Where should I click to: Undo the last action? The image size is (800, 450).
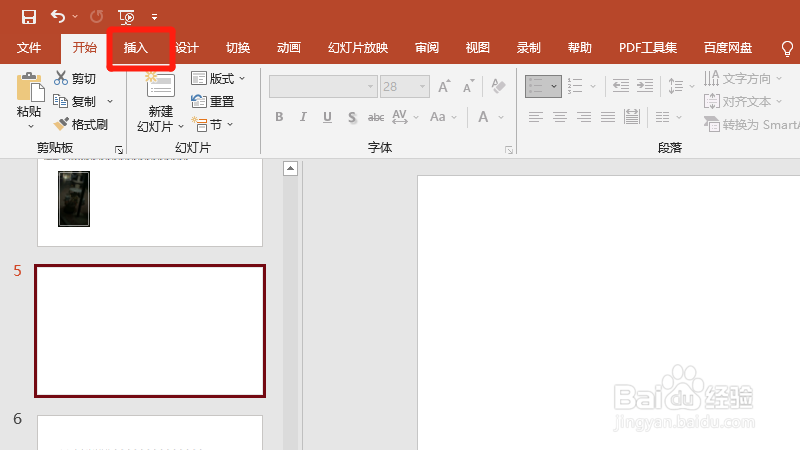point(57,17)
